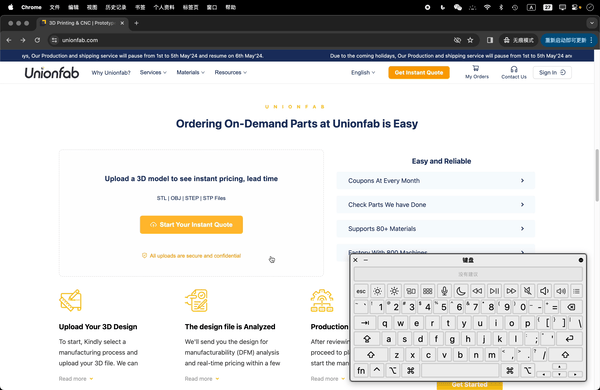The width and height of the screenshot is (600, 390).
Task: Toggle left command key on keyboard
Action: click(410, 370)
